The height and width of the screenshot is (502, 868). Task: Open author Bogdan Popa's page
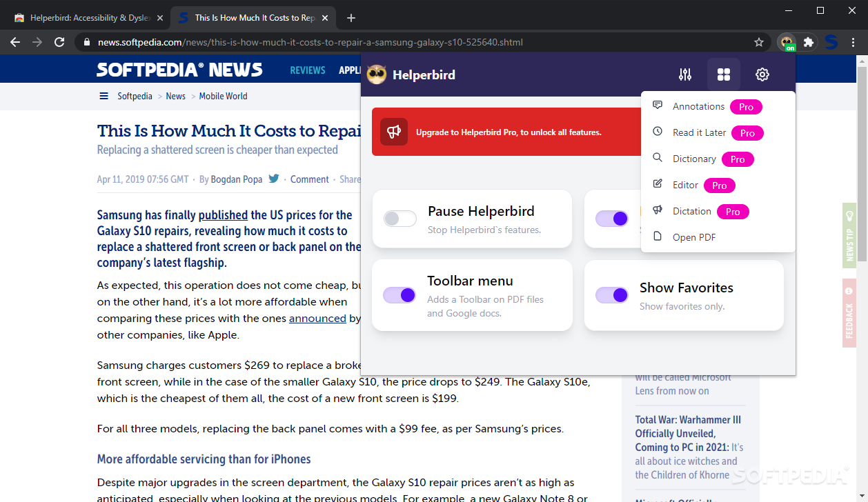coord(237,179)
